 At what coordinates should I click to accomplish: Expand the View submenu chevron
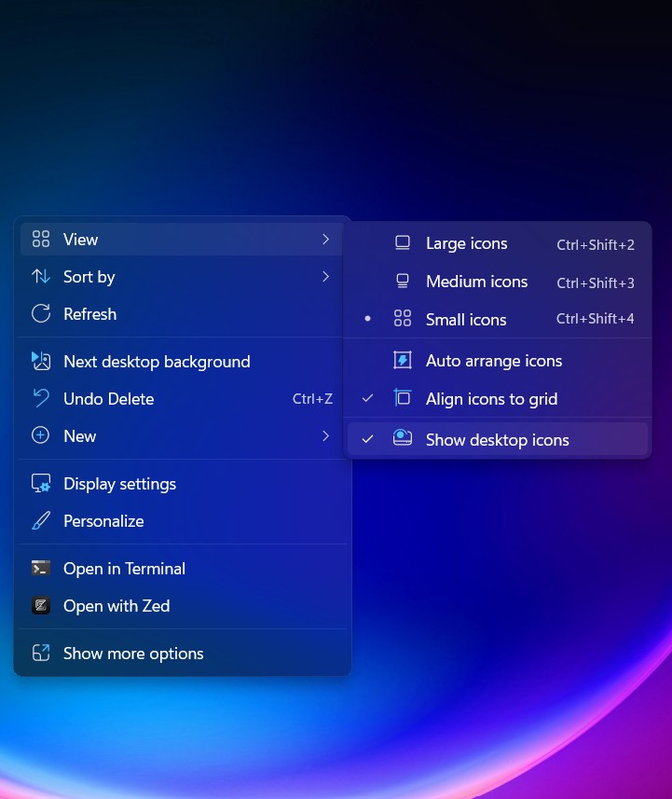326,239
